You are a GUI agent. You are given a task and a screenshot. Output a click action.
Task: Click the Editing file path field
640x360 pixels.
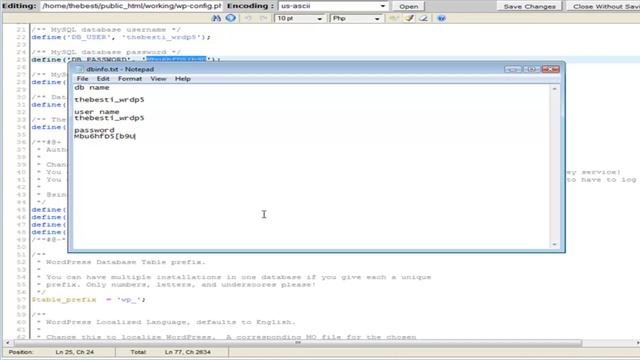pyautogui.click(x=131, y=6)
